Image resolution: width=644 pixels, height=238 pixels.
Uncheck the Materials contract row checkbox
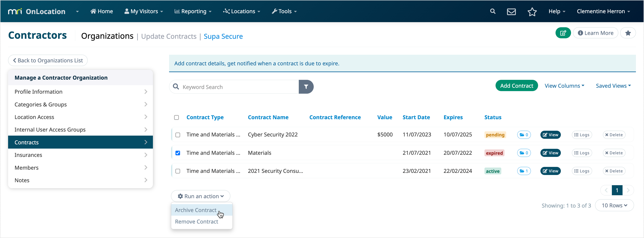click(x=178, y=153)
